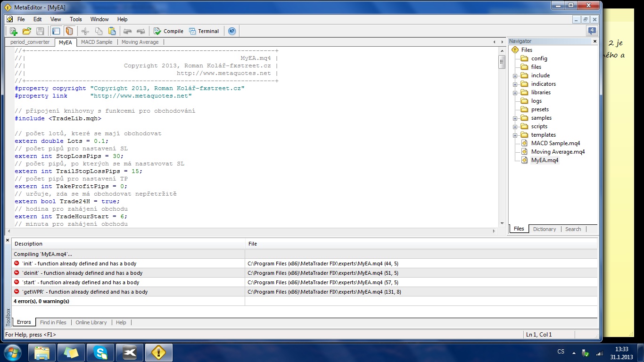Select the 'deinit' function already defined error
644x362 pixels.
tap(305, 273)
